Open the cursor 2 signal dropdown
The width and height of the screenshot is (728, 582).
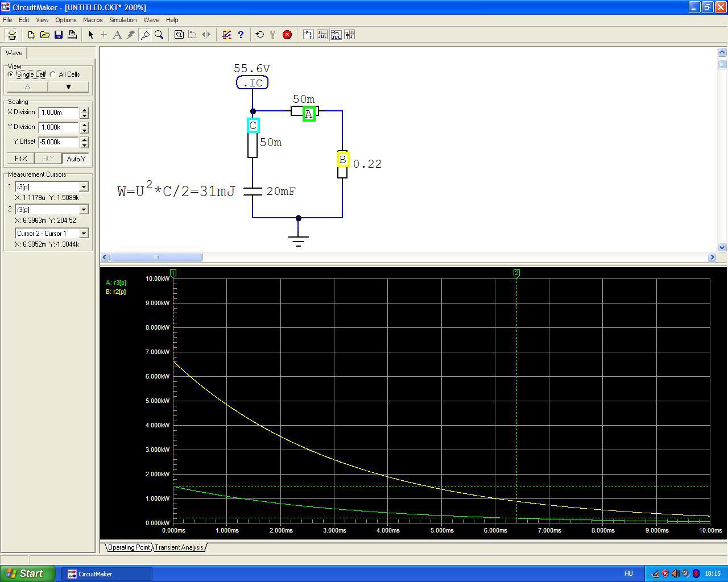84,209
